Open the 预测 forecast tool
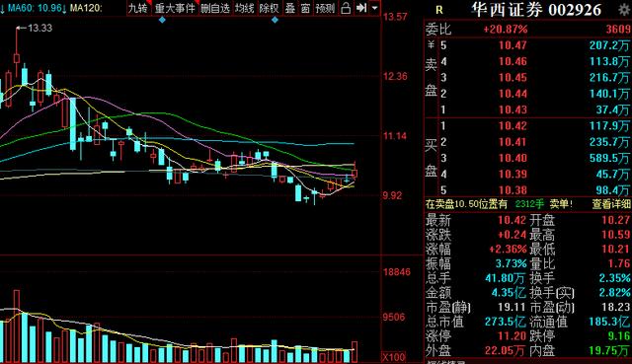The image size is (632, 364). [x=325, y=8]
